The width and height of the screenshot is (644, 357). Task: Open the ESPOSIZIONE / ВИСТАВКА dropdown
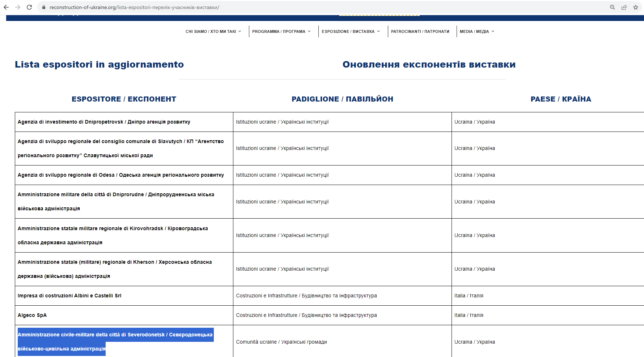(351, 31)
